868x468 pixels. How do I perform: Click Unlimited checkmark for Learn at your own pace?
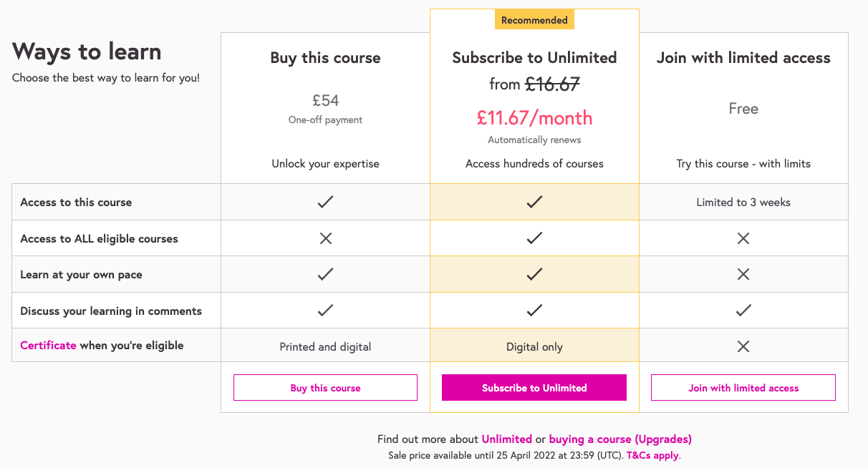pos(534,274)
